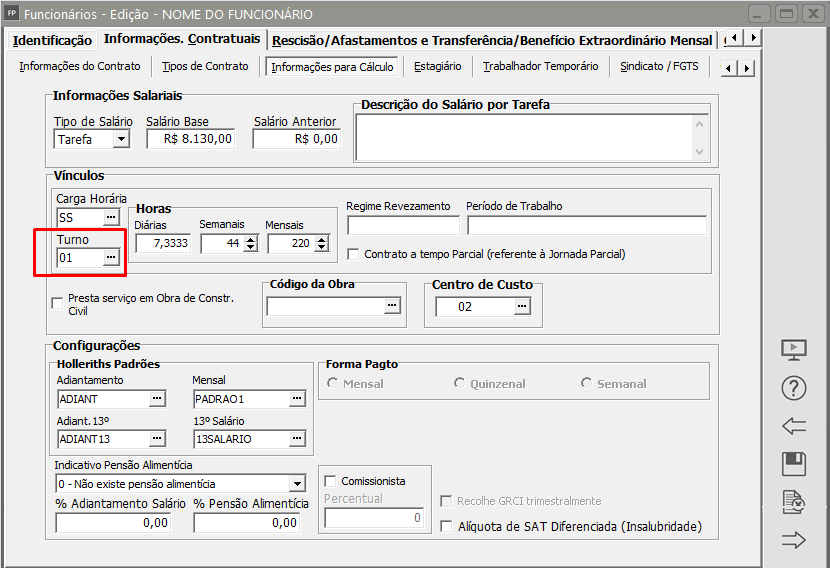Open the help question mark icon
This screenshot has height=568, width=830.
pyautogui.click(x=794, y=388)
